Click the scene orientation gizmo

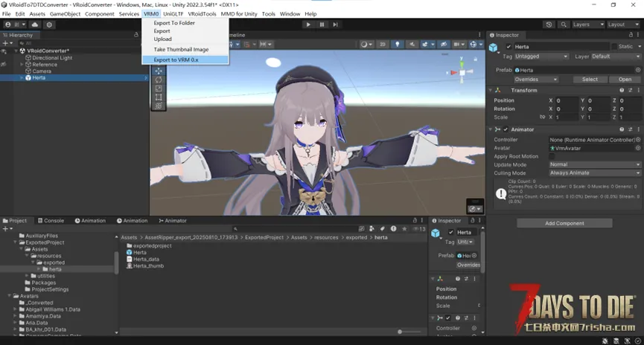[x=462, y=72]
